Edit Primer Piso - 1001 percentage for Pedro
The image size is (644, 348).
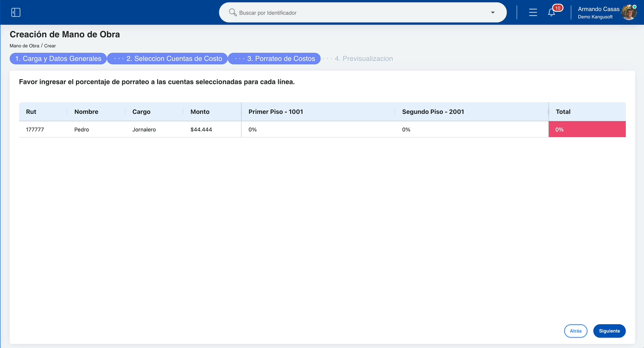(x=318, y=130)
